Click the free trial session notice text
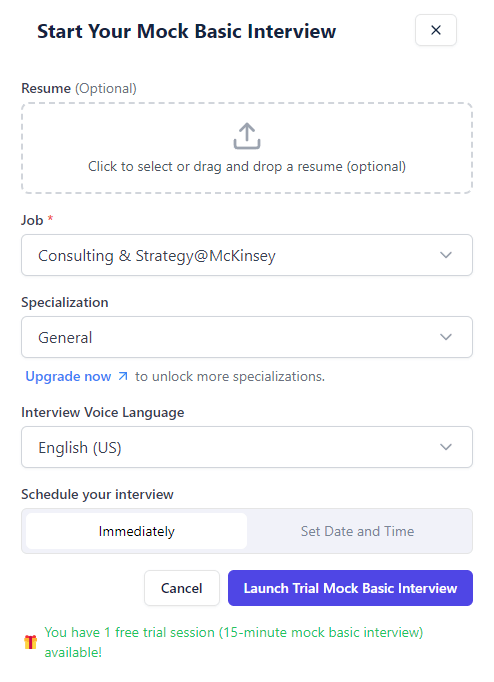The width and height of the screenshot is (494, 682). 234,642
